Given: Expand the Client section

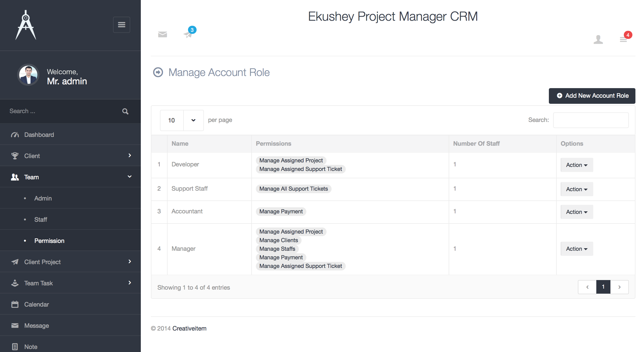Looking at the screenshot, I should [x=130, y=156].
